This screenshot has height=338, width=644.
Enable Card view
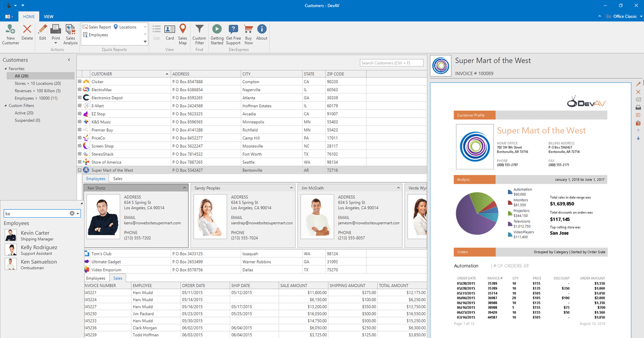point(170,33)
